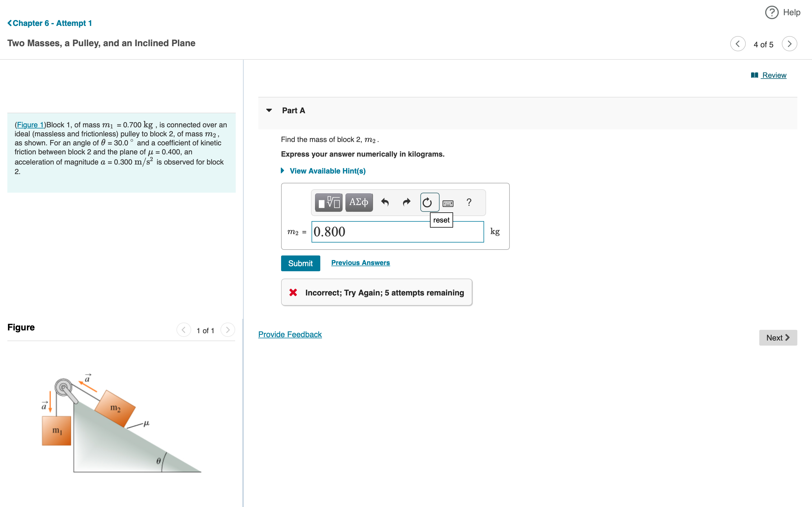The width and height of the screenshot is (812, 507).
Task: Open the Review panel
Action: tap(774, 75)
